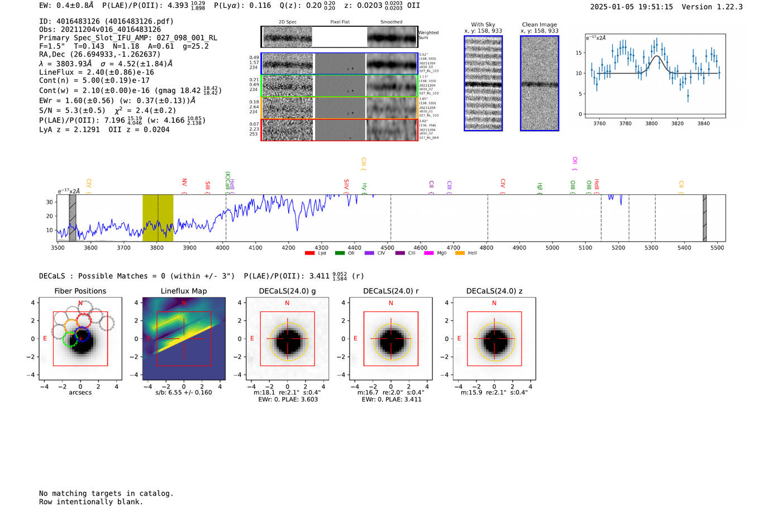Screen dimensions: 782x532
Task: Open the Weighted Sum 2D spectrum cutout
Action: click(x=340, y=37)
